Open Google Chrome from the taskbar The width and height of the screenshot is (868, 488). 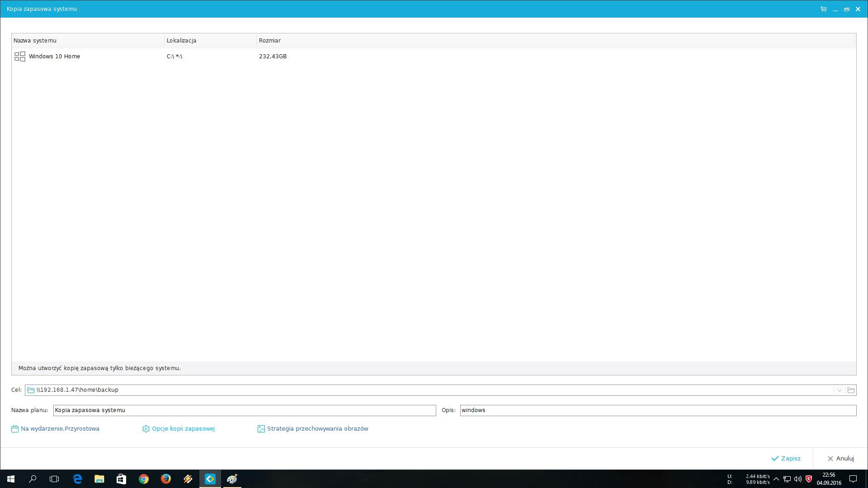(144, 479)
